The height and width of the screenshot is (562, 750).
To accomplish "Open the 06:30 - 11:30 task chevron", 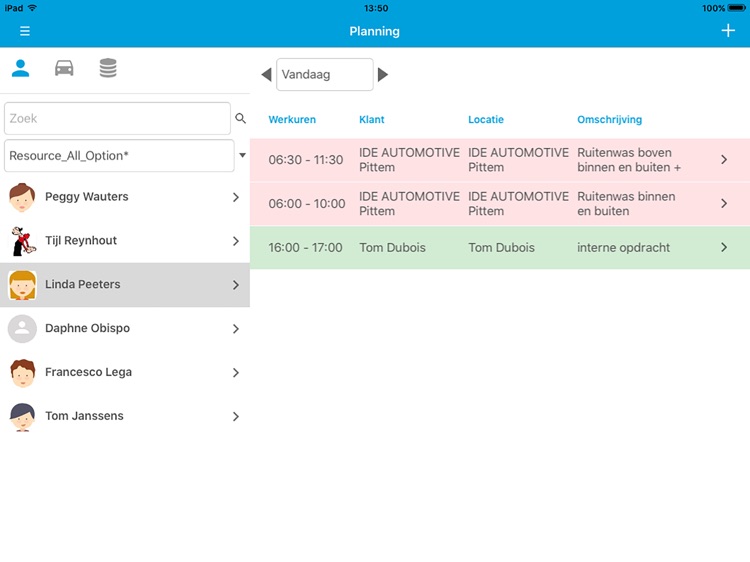I will (x=724, y=160).
